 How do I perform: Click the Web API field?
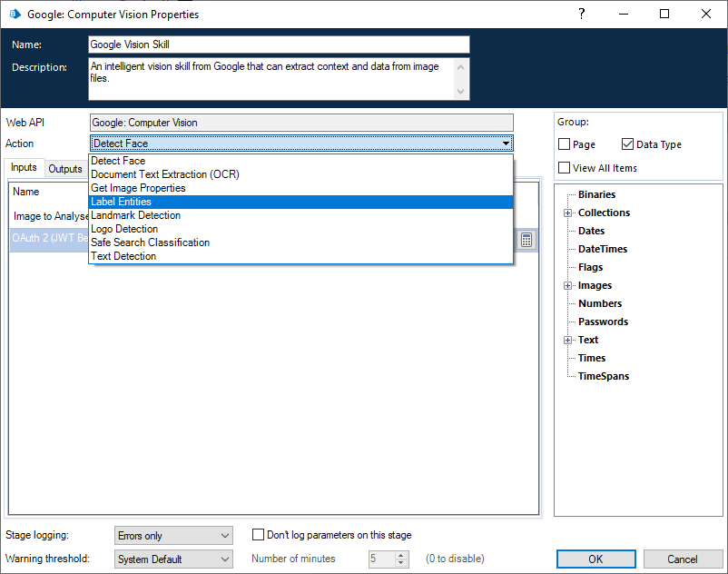pyautogui.click(x=301, y=123)
